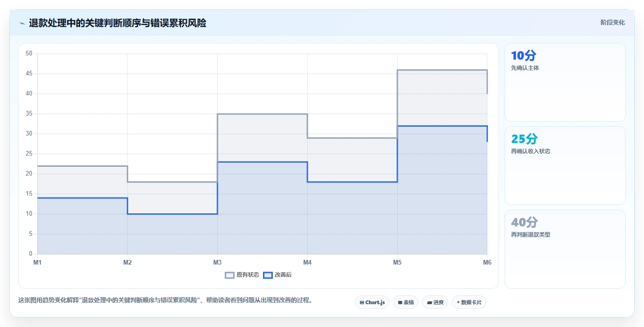Click the icon inside the 表格 chip
The width and height of the screenshot is (644, 327).
[400, 302]
